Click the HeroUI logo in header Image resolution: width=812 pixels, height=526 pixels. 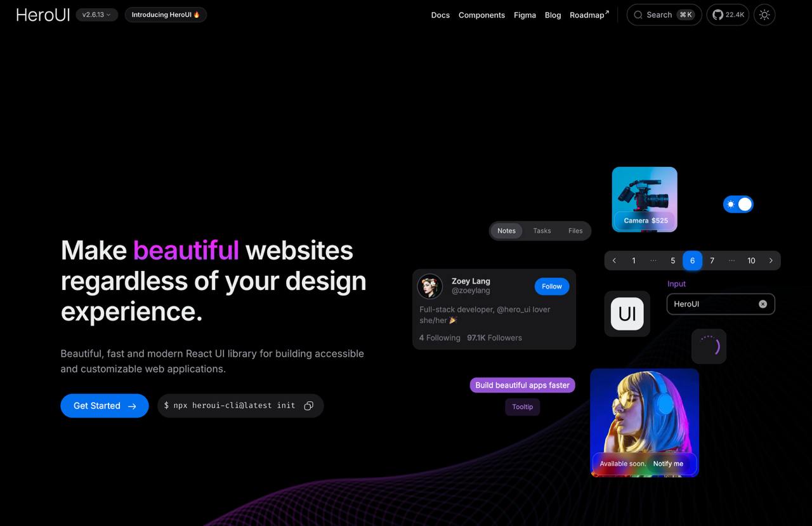(x=43, y=15)
